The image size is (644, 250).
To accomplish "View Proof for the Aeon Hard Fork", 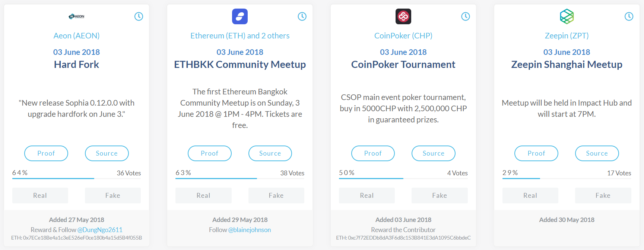I will click(x=46, y=153).
